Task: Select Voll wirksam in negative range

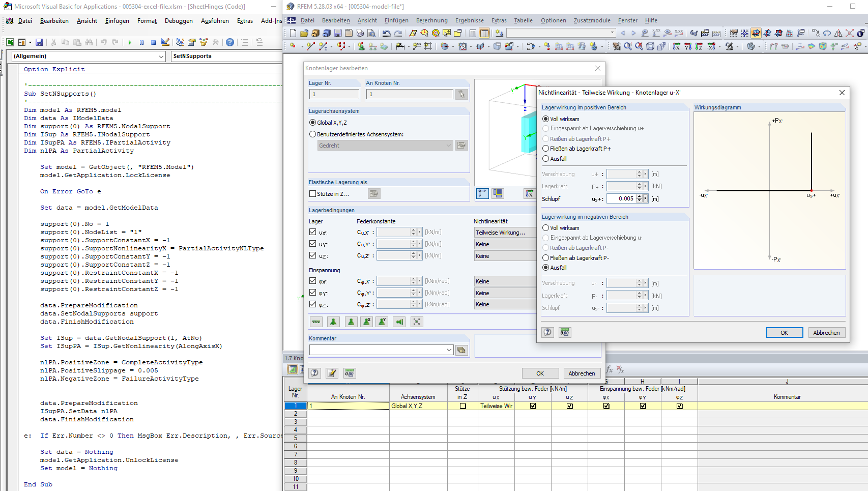Action: pos(546,228)
